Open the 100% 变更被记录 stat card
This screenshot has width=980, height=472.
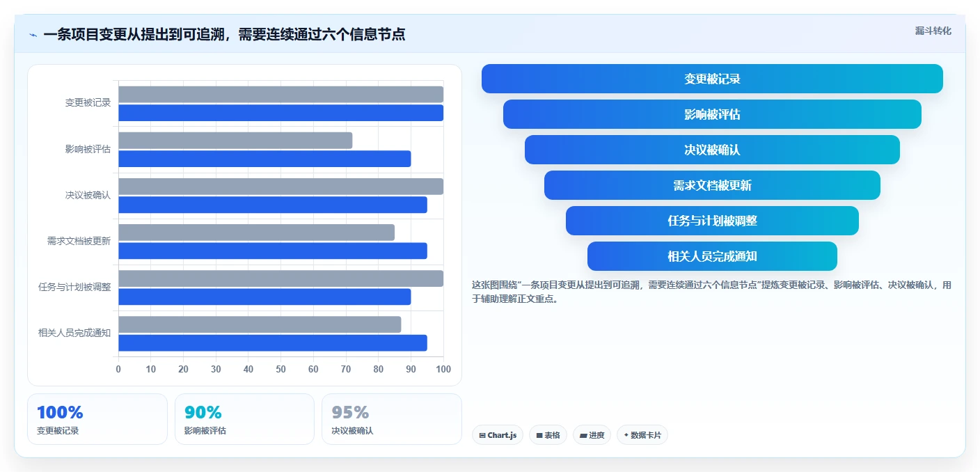click(x=97, y=419)
